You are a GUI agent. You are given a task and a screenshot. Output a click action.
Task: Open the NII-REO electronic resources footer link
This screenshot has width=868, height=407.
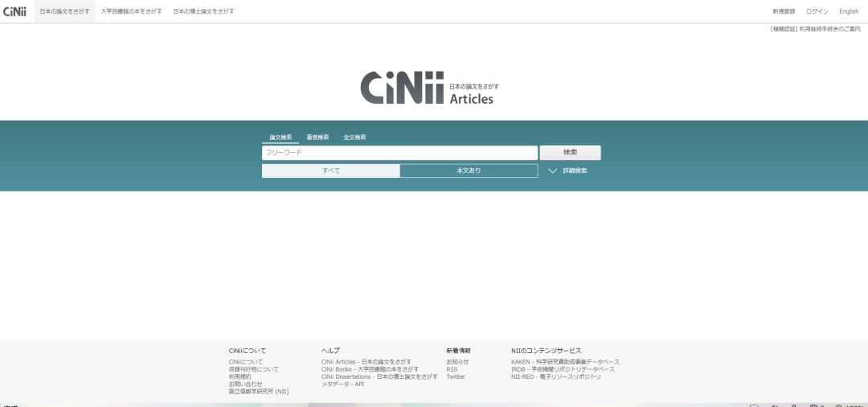(556, 376)
